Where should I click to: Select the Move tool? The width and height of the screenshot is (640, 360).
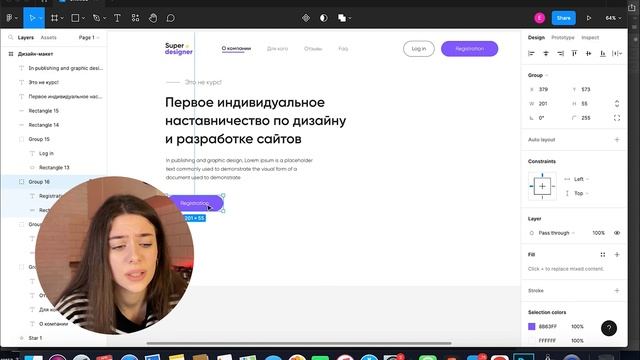(x=32, y=18)
